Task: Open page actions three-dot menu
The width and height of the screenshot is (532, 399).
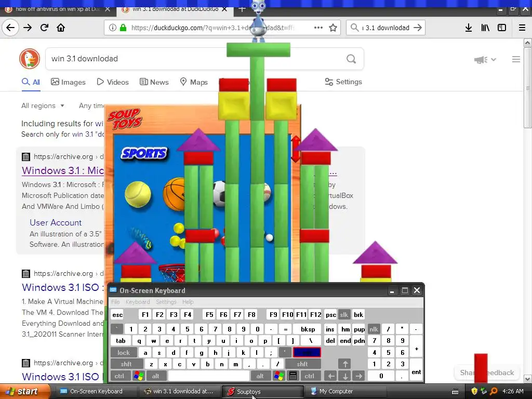Action: click(318, 28)
